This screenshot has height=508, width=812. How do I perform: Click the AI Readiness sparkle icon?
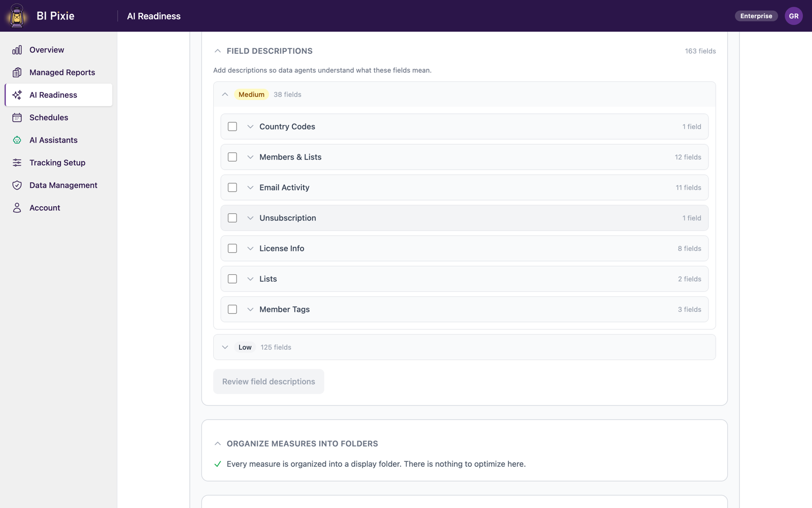(17, 95)
